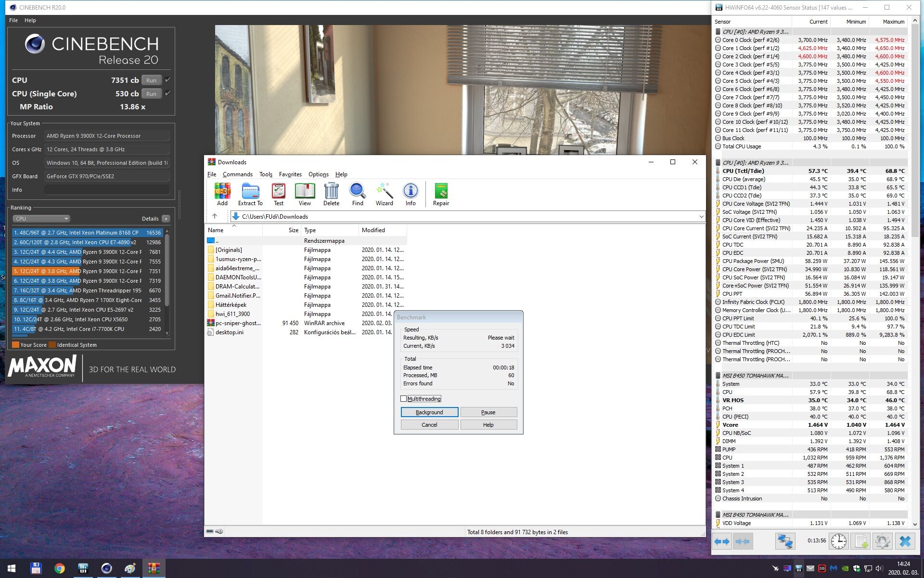Open the WinRAR File menu
Image resolution: width=924 pixels, height=578 pixels.
click(x=212, y=174)
